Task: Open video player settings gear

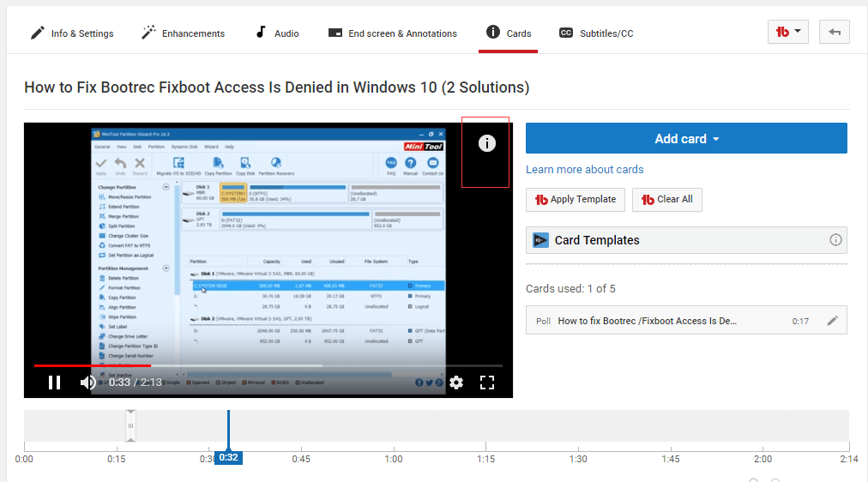Action: [x=456, y=383]
